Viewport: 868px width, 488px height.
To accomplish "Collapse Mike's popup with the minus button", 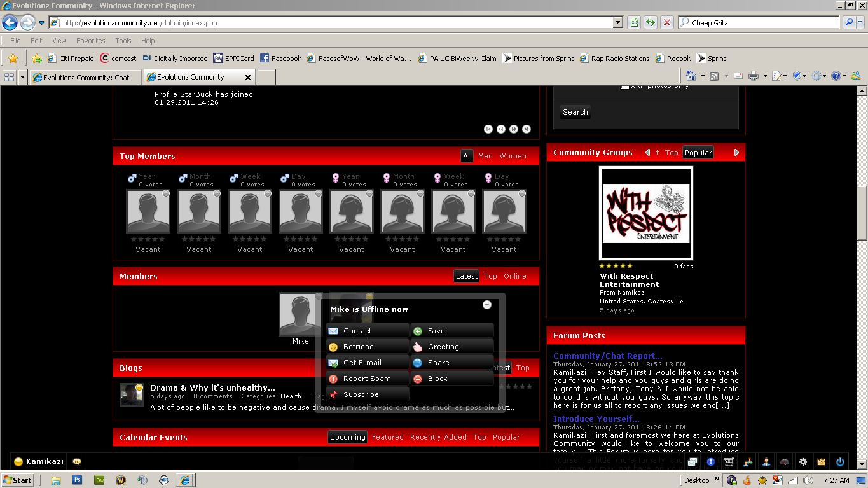I will coord(487,305).
